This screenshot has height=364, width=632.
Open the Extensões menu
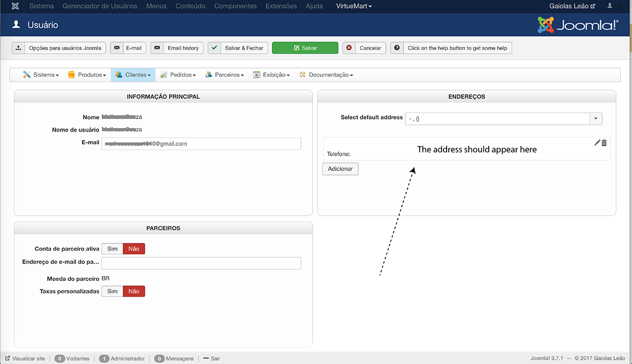tap(282, 6)
